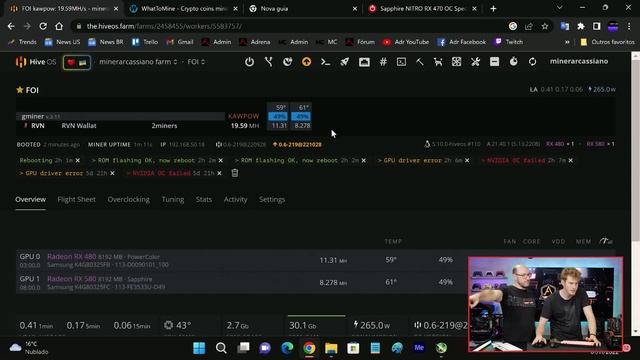Click the stopwatch timer icon
Viewport: 640px width, 360px height.
click(x=513, y=62)
